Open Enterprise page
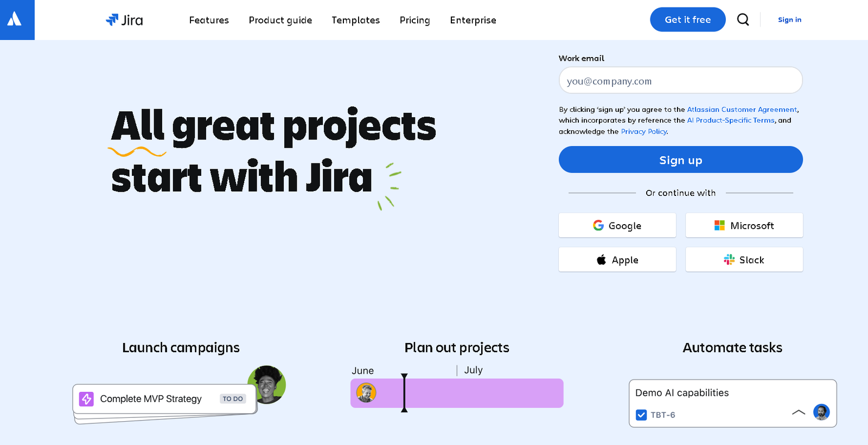This screenshot has width=868, height=445. (x=473, y=20)
